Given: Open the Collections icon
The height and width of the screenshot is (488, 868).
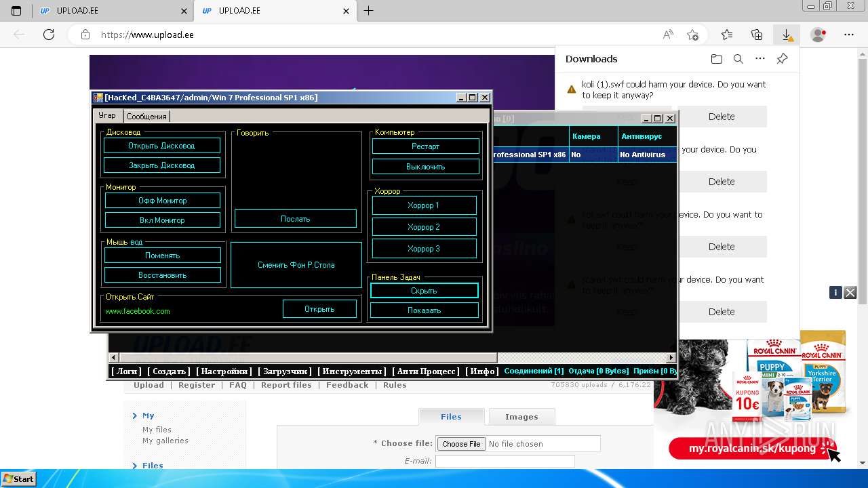Looking at the screenshot, I should [757, 35].
